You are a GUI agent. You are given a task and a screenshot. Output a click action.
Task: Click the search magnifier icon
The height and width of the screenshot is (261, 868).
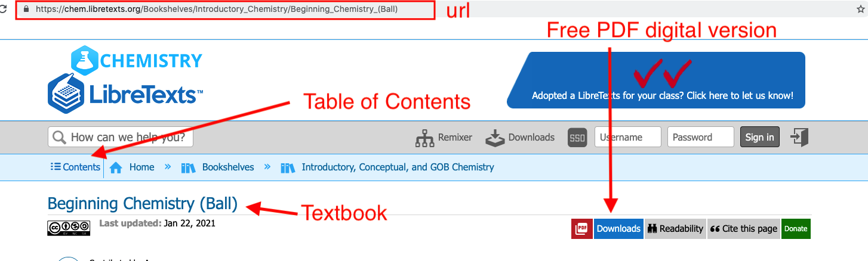click(59, 137)
